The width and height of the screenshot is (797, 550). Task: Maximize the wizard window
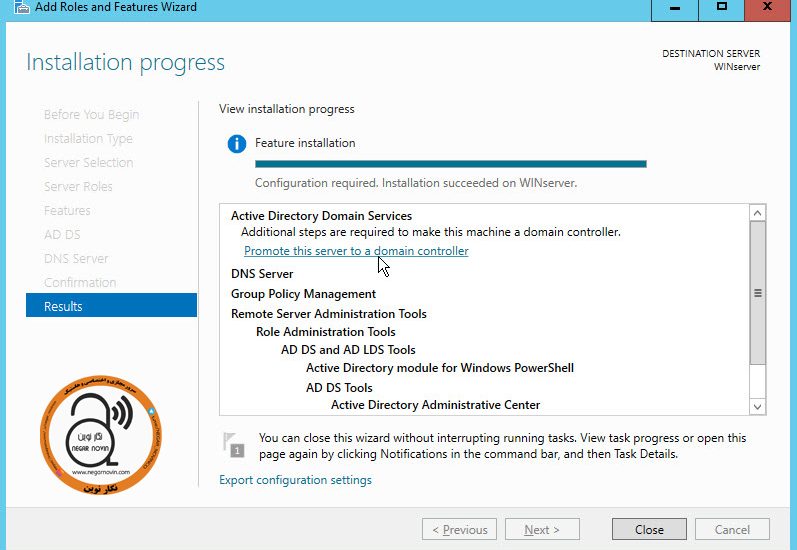click(x=722, y=9)
